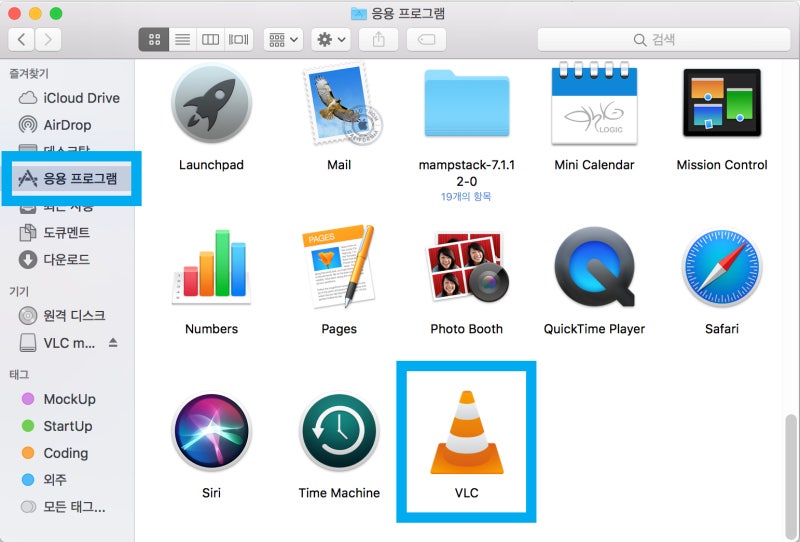Screen dimensions: 800x542
Task: Show 모든 태그 in the sidebar
Action: click(x=69, y=507)
